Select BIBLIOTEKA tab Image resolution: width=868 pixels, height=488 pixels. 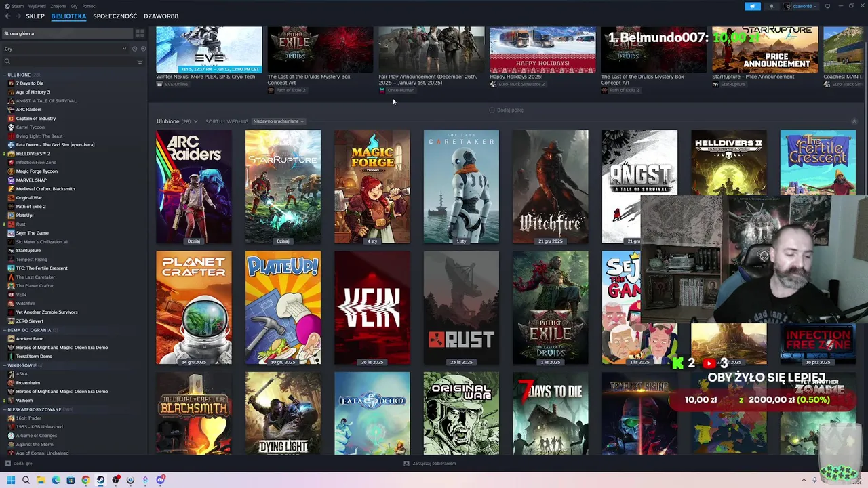pos(68,16)
